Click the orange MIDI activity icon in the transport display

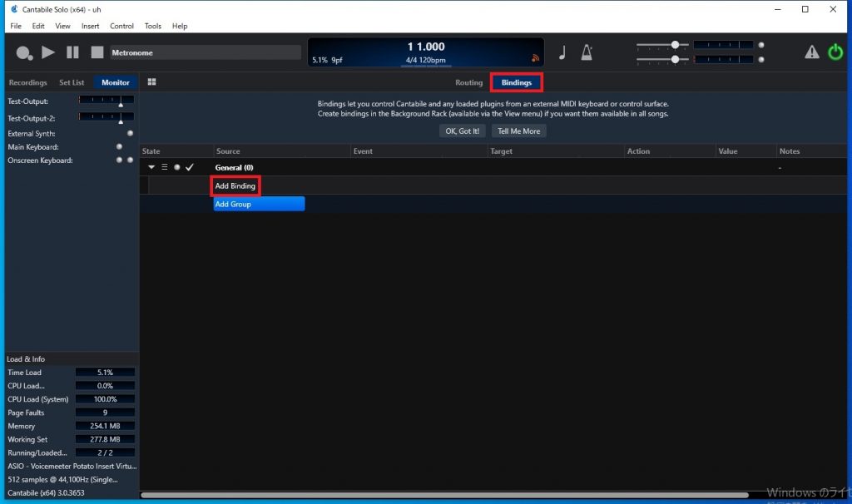pos(535,58)
